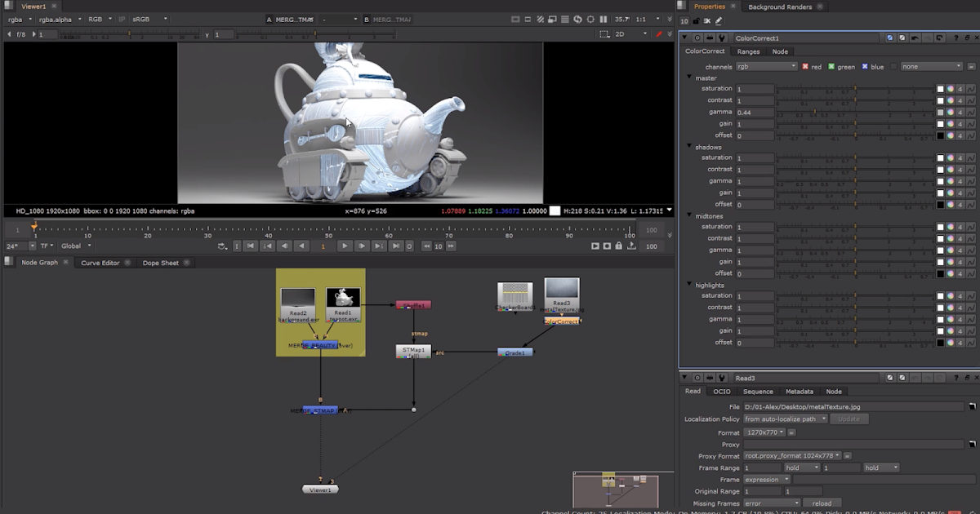Click the viewer refresh icon
The width and height of the screenshot is (980, 514).
coord(577,19)
